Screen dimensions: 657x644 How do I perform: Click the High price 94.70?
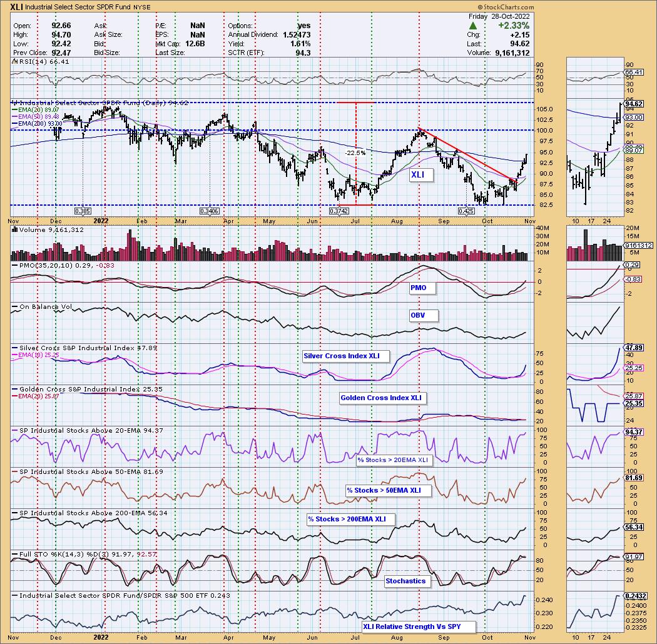61,35
